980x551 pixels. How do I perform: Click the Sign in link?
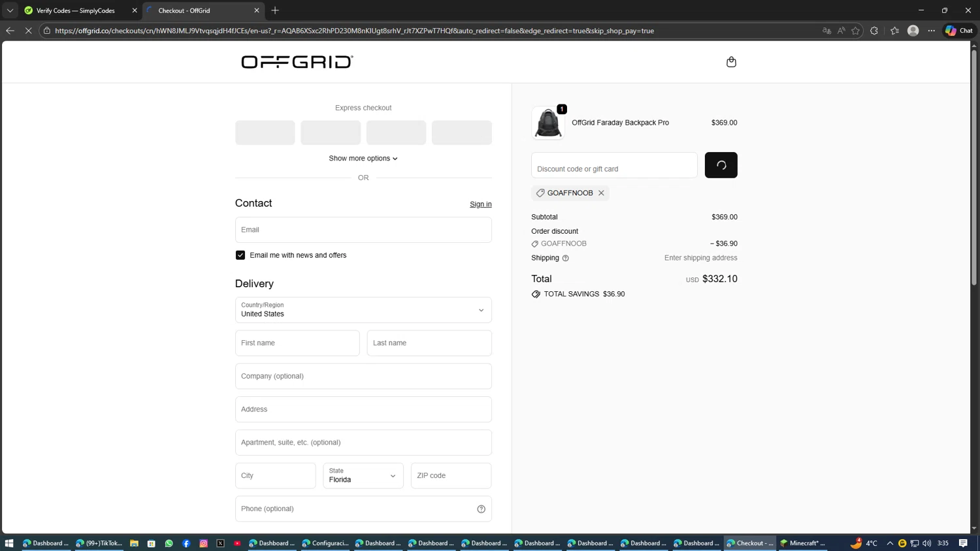(481, 204)
